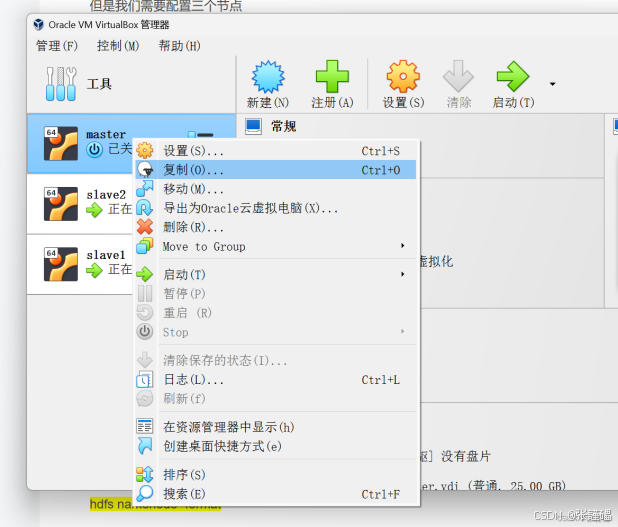Click the 没有盘片 text
The width and height of the screenshot is (618, 527).
[466, 456]
